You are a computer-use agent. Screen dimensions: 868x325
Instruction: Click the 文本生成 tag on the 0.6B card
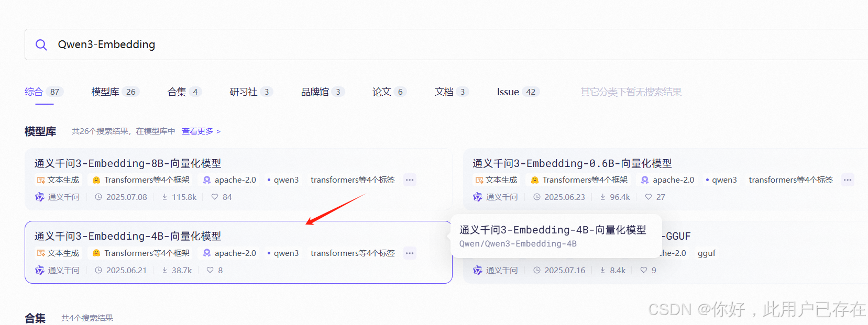(x=496, y=180)
